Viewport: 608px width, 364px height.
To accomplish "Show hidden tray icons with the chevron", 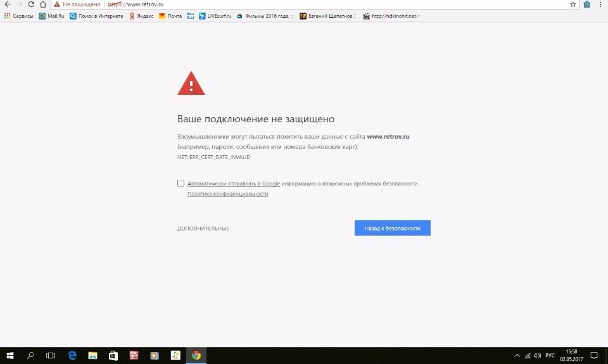I will pos(517,356).
